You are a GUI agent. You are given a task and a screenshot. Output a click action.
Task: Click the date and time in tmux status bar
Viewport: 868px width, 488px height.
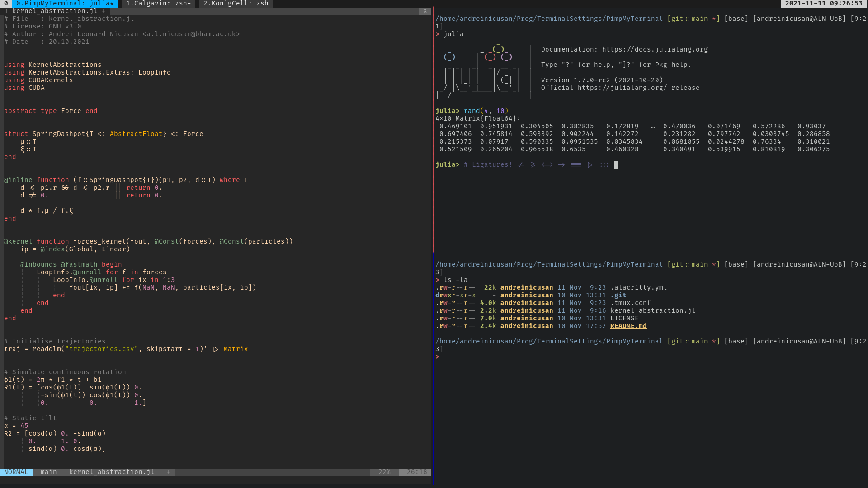click(x=824, y=4)
